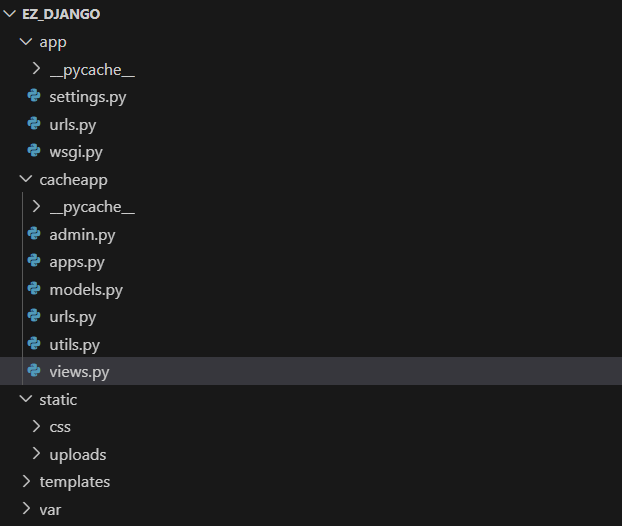Viewport: 622px width, 526px height.
Task: Click Python icon next to apps.py
Action: pyautogui.click(x=35, y=262)
